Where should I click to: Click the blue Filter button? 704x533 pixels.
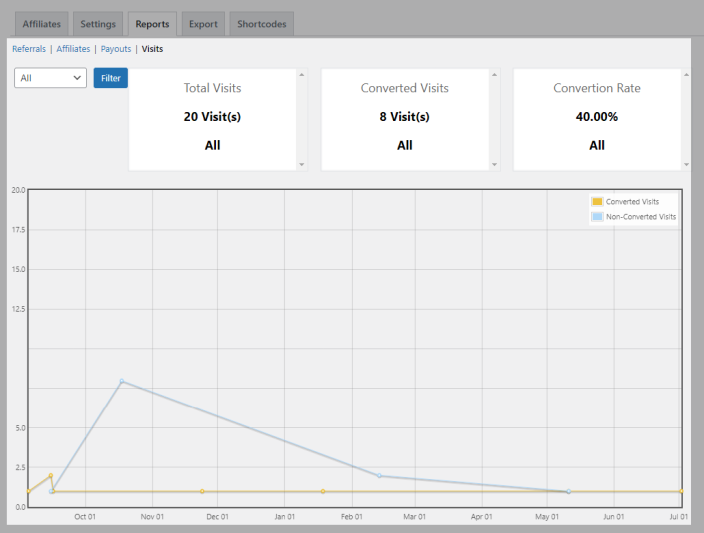coord(110,78)
